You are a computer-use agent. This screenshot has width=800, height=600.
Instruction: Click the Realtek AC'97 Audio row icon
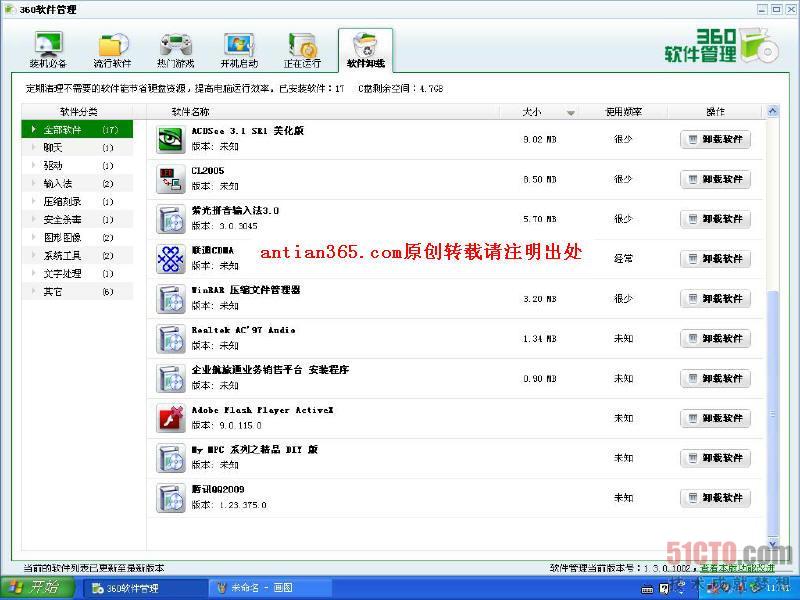pos(171,338)
